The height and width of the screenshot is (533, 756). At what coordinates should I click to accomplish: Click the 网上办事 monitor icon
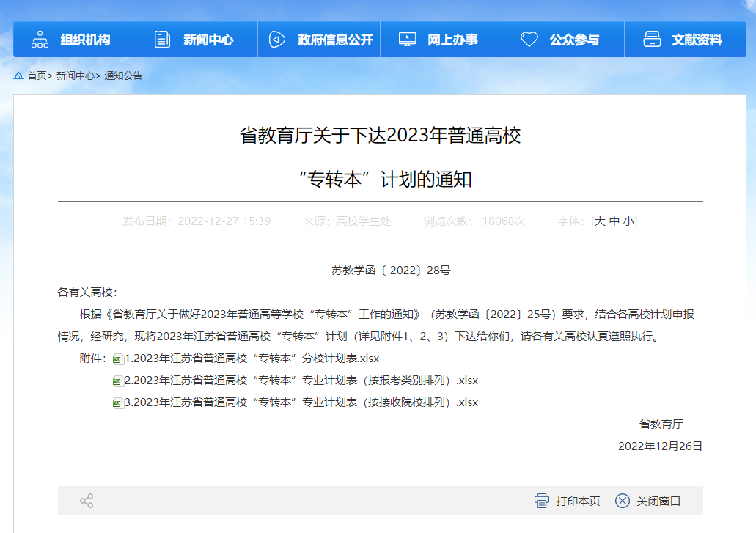pyautogui.click(x=407, y=40)
